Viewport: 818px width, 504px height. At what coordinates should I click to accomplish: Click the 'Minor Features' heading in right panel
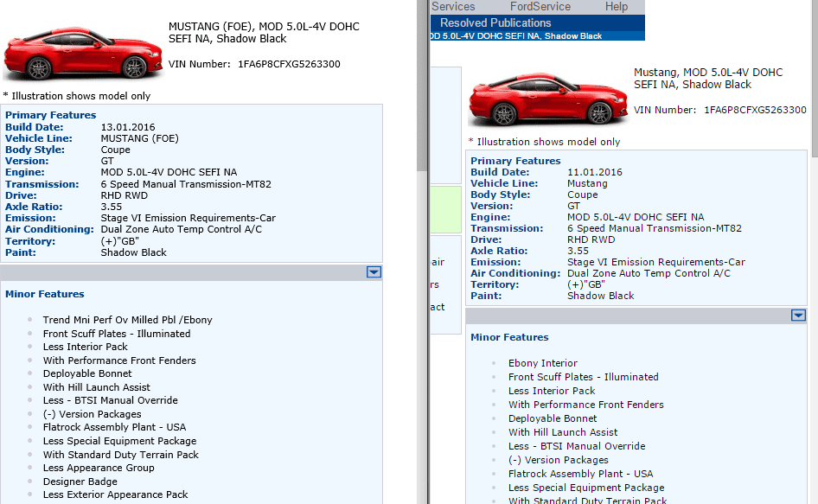509,337
